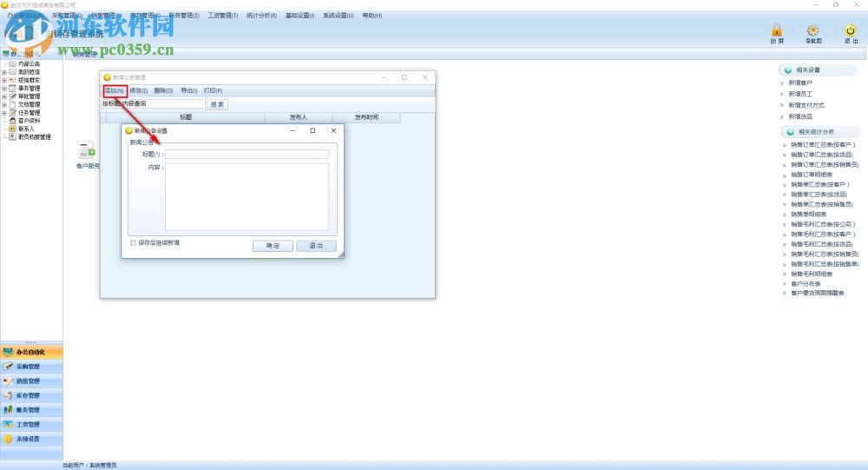The height and width of the screenshot is (470, 868).
Task: Open the 新增客户 link
Action: pyautogui.click(x=800, y=83)
